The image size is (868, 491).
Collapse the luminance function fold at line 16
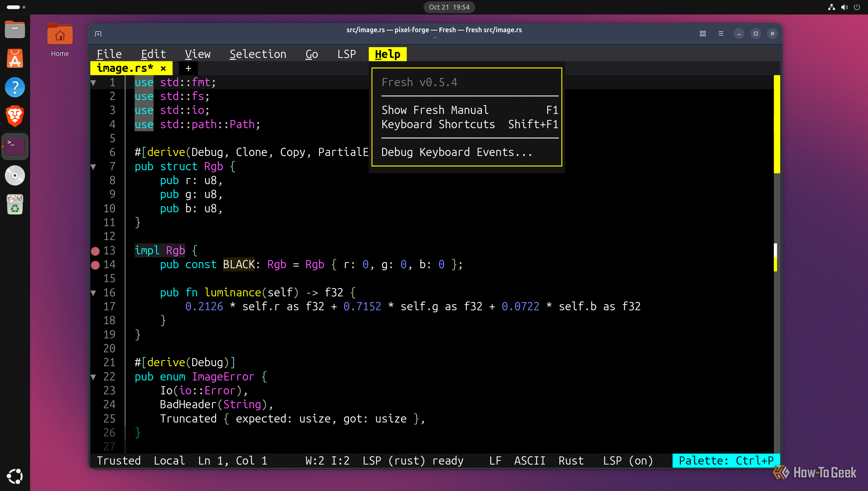point(93,293)
